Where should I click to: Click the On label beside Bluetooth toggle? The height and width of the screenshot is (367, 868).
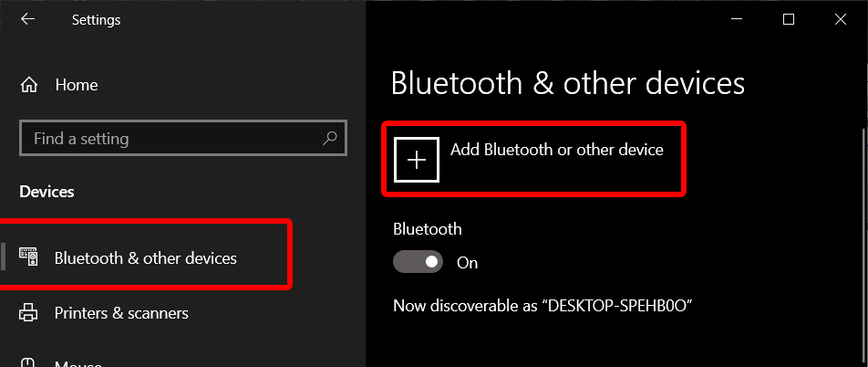[x=467, y=263]
